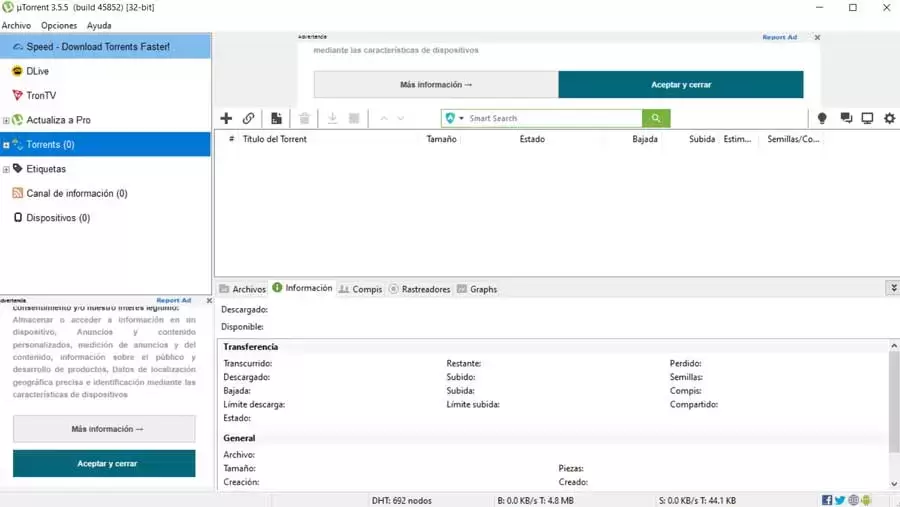
Task: Add torrent from URL link icon
Action: (x=249, y=118)
